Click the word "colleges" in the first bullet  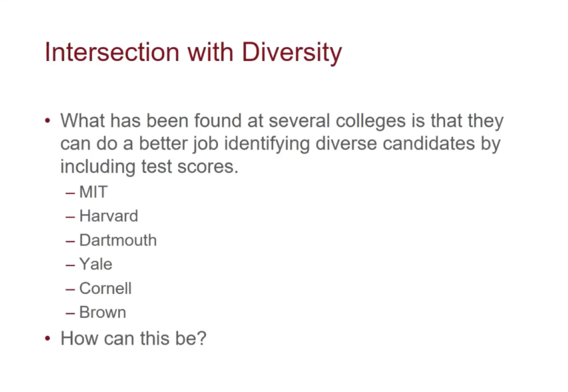pyautogui.click(x=371, y=121)
